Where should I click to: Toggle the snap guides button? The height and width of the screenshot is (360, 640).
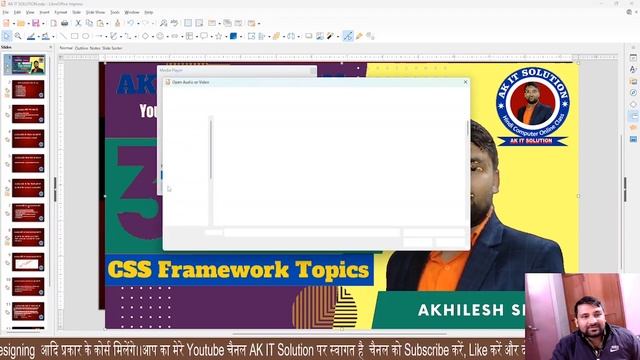(x=199, y=23)
